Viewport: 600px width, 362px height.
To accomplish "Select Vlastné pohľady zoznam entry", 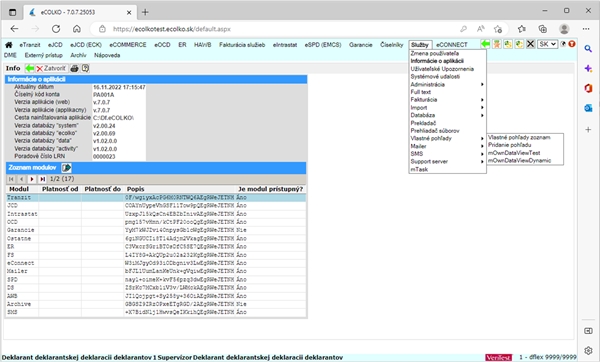I will point(519,137).
